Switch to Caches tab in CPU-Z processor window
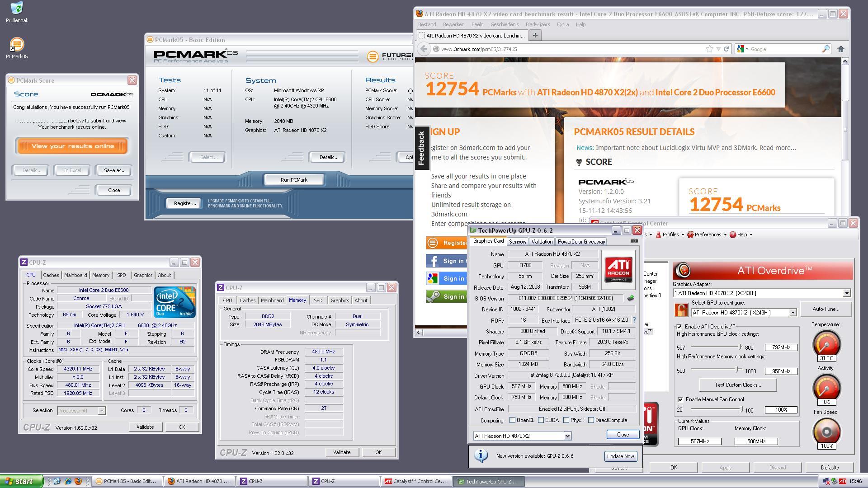This screenshot has height=488, width=868. pyautogui.click(x=51, y=275)
